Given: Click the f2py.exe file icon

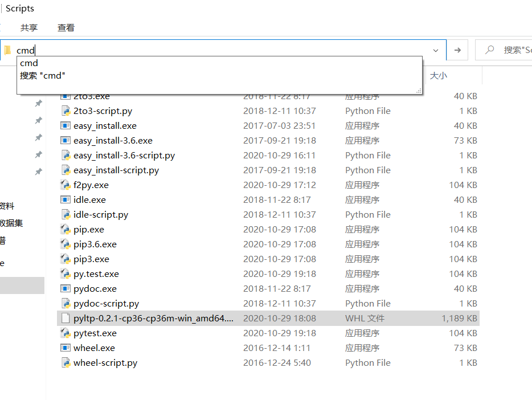Looking at the screenshot, I should [x=66, y=185].
